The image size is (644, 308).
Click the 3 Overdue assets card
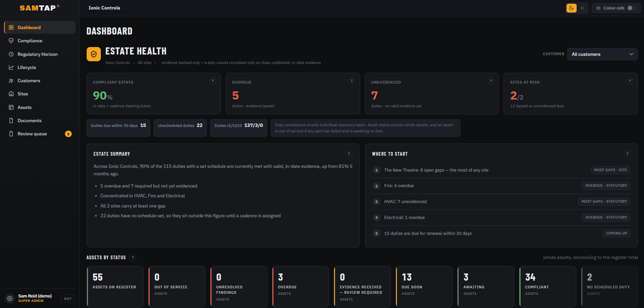coord(301,286)
